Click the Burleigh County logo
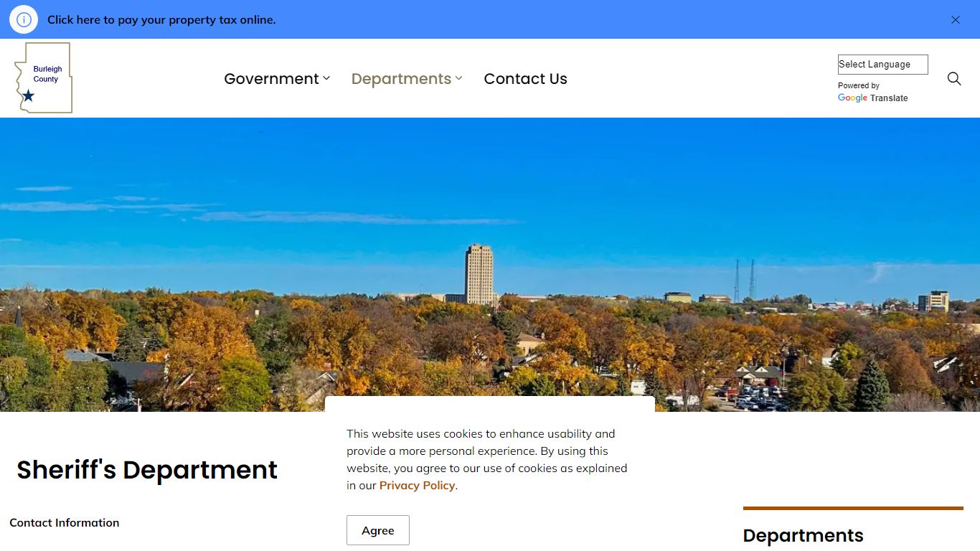 point(44,77)
